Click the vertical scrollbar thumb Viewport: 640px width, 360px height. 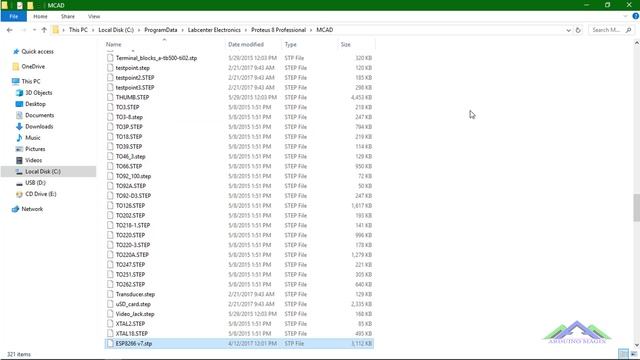636,207
